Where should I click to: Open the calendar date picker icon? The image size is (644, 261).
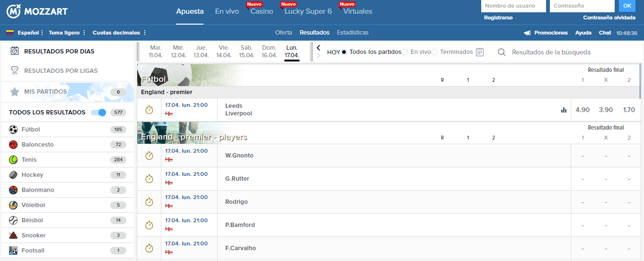[480, 52]
